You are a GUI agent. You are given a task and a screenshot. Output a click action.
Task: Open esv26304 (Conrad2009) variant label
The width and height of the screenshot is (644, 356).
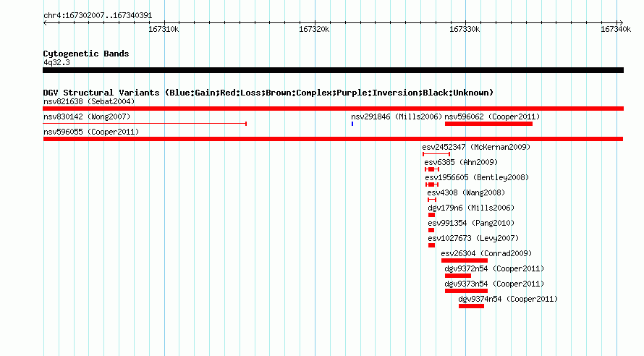pos(486,253)
